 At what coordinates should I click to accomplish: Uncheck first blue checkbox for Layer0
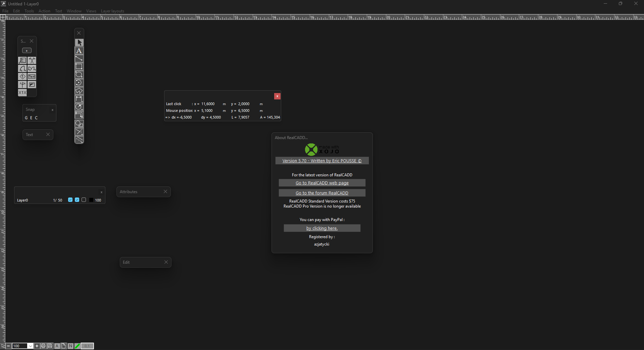pos(70,200)
